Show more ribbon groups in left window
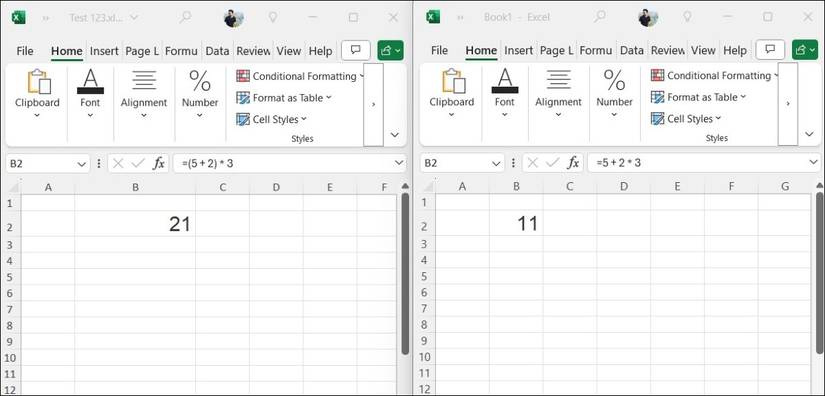 pos(374,105)
